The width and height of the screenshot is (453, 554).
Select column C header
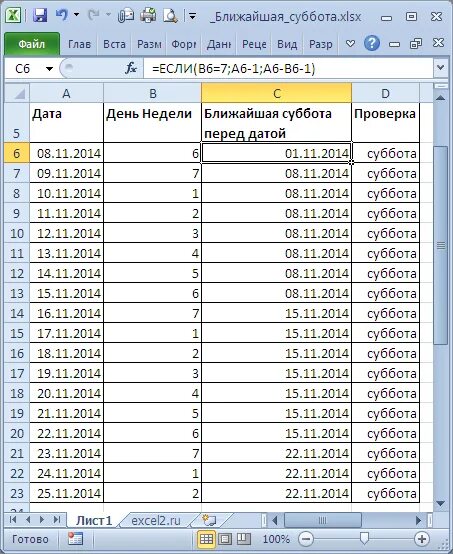(x=277, y=93)
